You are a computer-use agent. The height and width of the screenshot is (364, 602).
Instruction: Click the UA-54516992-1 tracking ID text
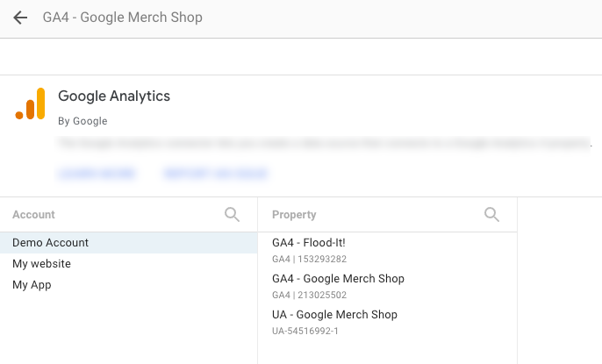[305, 331]
